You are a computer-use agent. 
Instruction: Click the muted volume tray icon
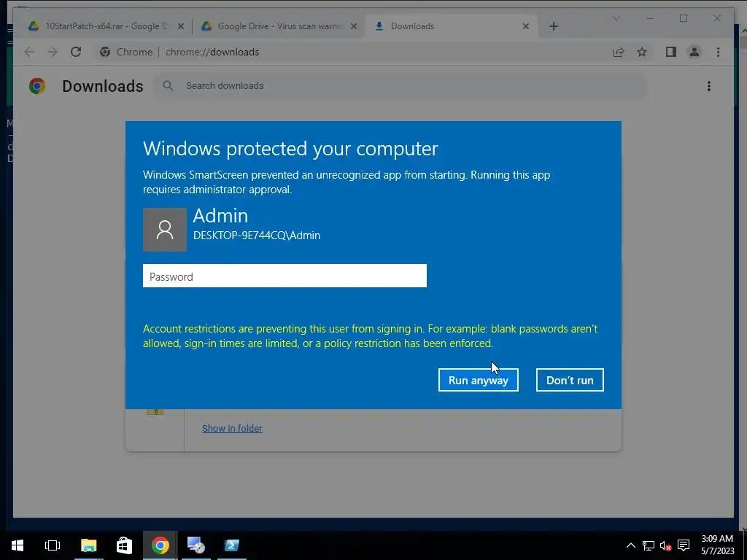pyautogui.click(x=665, y=545)
